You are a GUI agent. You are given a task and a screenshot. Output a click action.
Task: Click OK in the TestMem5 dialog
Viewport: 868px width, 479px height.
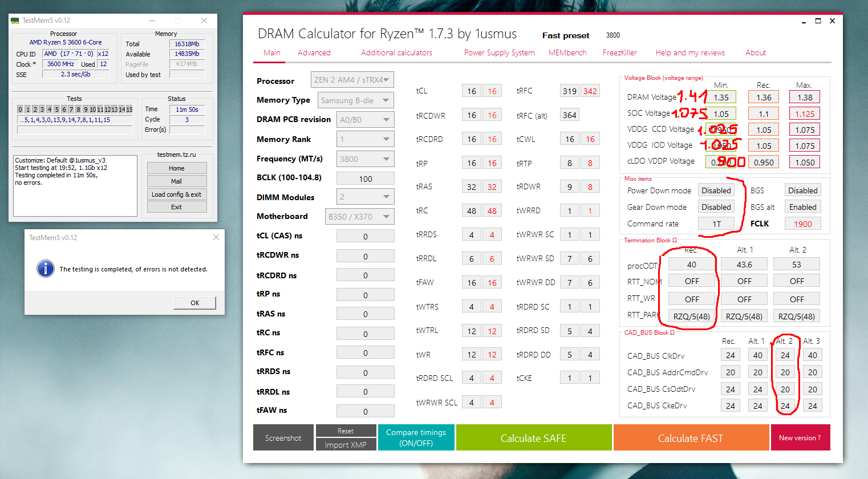coord(195,303)
